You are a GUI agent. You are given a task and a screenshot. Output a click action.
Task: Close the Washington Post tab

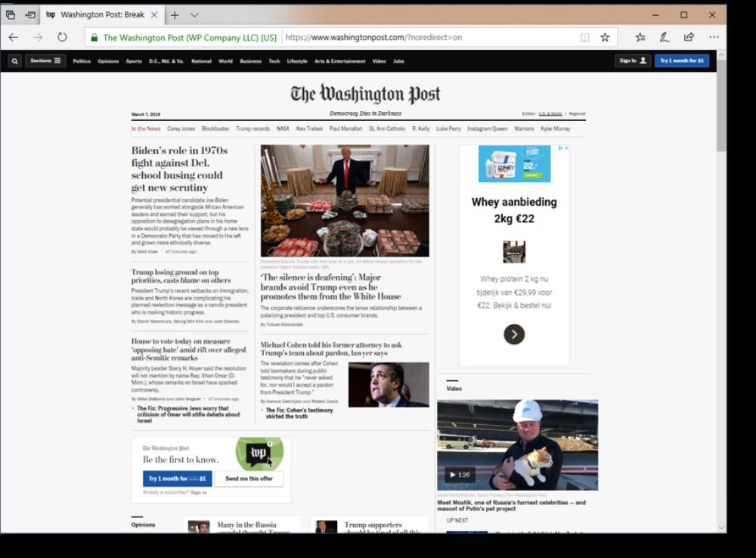coord(154,15)
